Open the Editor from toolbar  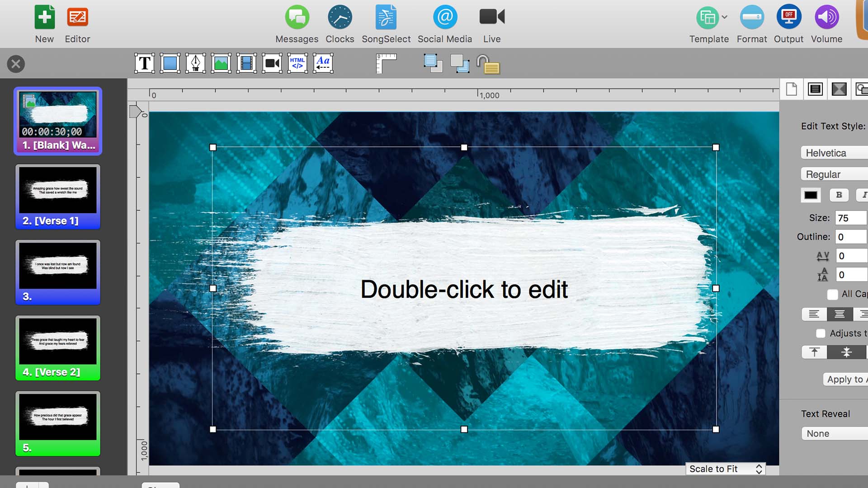pyautogui.click(x=77, y=17)
